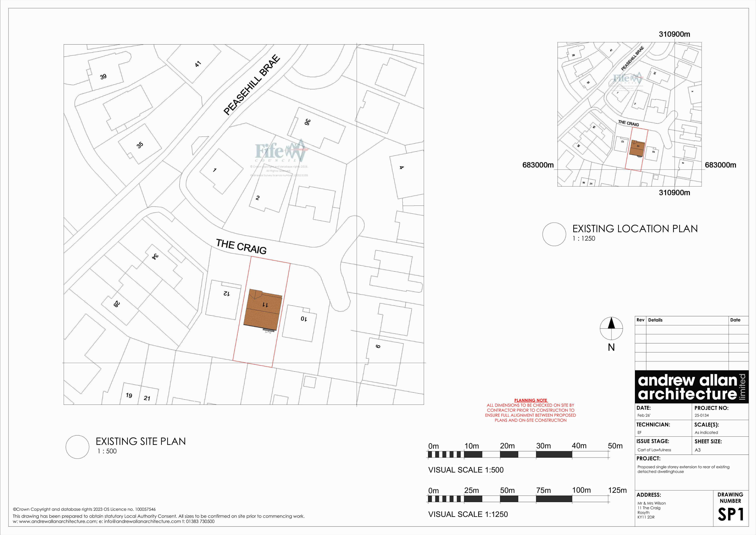Image resolution: width=756 pixels, height=535 pixels.
Task: Click the www.andrewallanarchitecture.com contact line
Action: (114, 522)
